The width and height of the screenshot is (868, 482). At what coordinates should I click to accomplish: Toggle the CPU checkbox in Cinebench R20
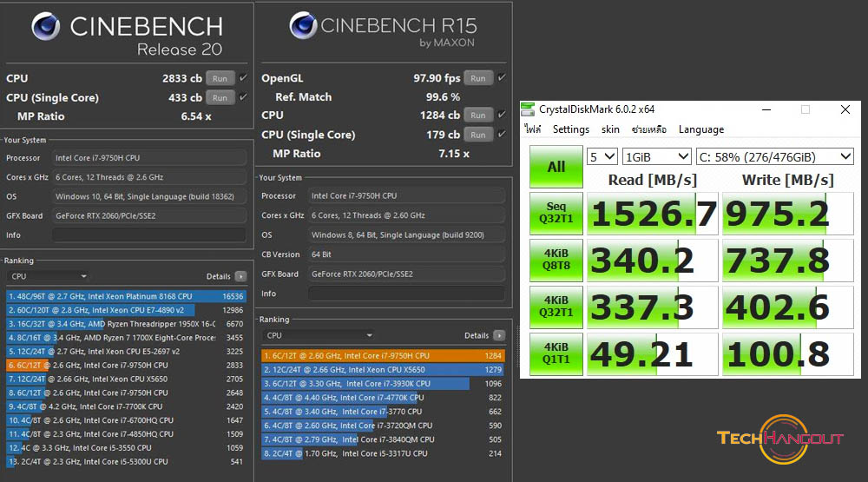point(243,77)
